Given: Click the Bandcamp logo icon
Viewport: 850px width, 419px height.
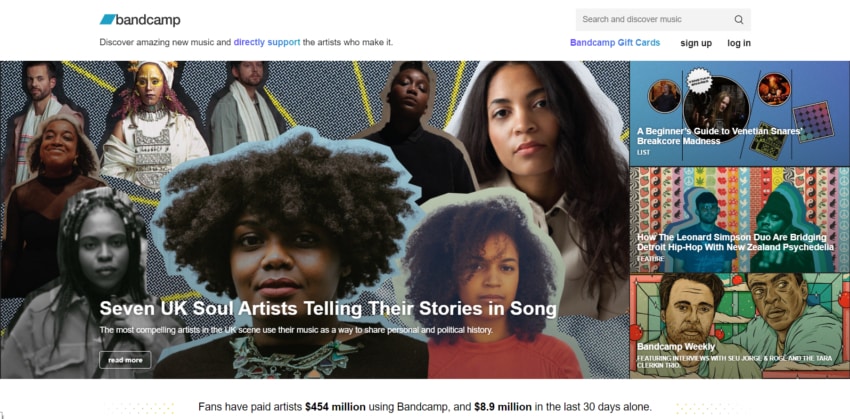Looking at the screenshot, I should [107, 19].
